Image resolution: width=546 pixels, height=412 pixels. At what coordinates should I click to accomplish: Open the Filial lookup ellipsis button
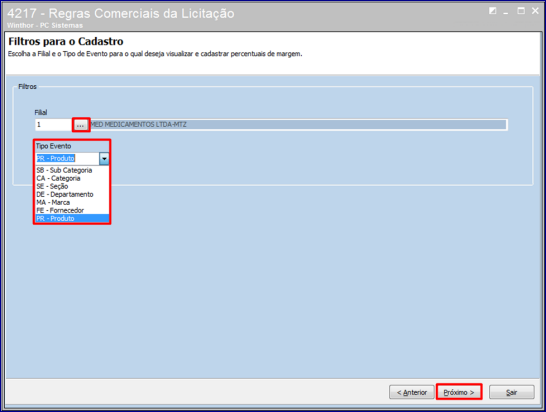tap(81, 125)
